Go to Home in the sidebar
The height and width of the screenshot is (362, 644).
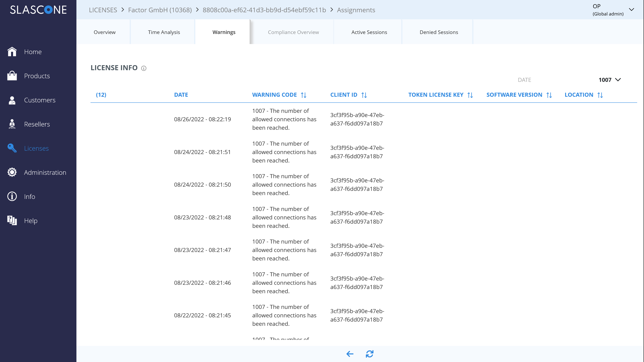tap(33, 52)
